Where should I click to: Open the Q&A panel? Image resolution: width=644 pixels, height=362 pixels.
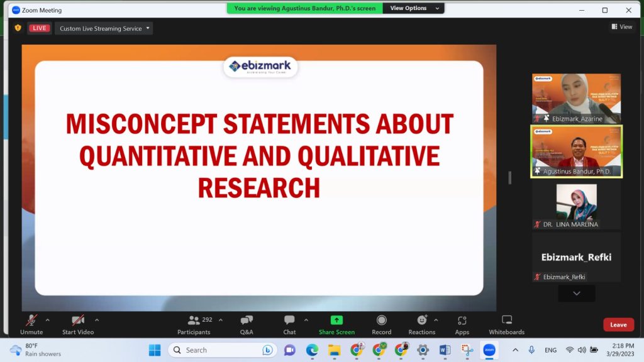point(247,324)
